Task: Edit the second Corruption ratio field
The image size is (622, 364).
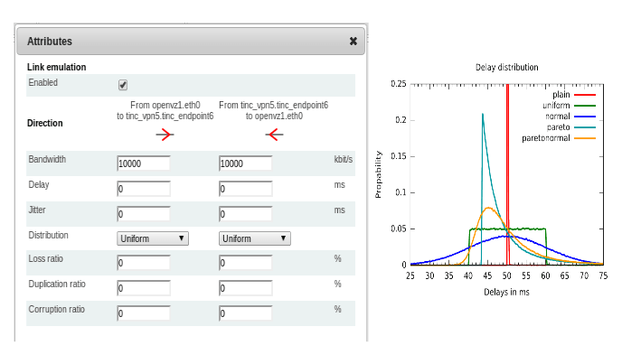Action: [x=245, y=313]
